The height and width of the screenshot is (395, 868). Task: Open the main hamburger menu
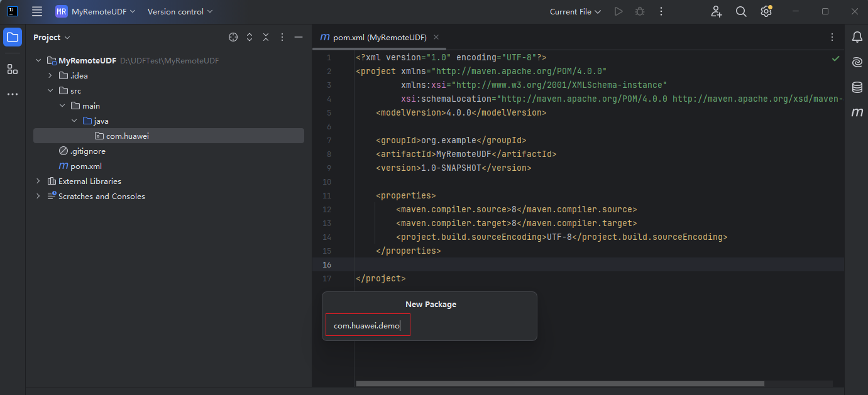click(37, 11)
